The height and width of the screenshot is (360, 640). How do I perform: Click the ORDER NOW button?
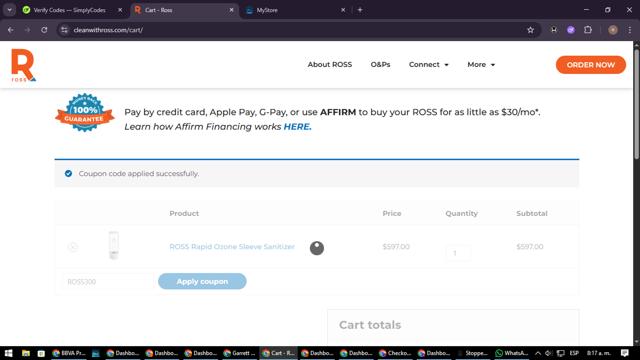coord(591,65)
